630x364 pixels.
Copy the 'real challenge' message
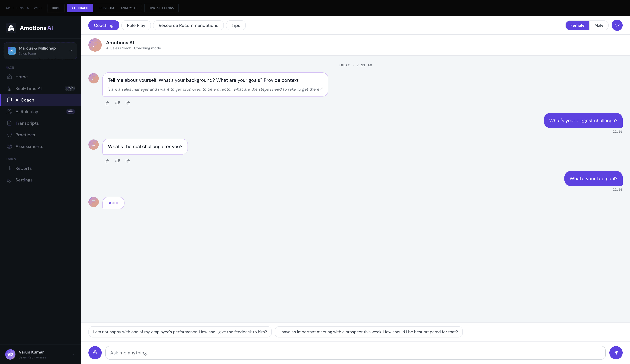click(128, 161)
